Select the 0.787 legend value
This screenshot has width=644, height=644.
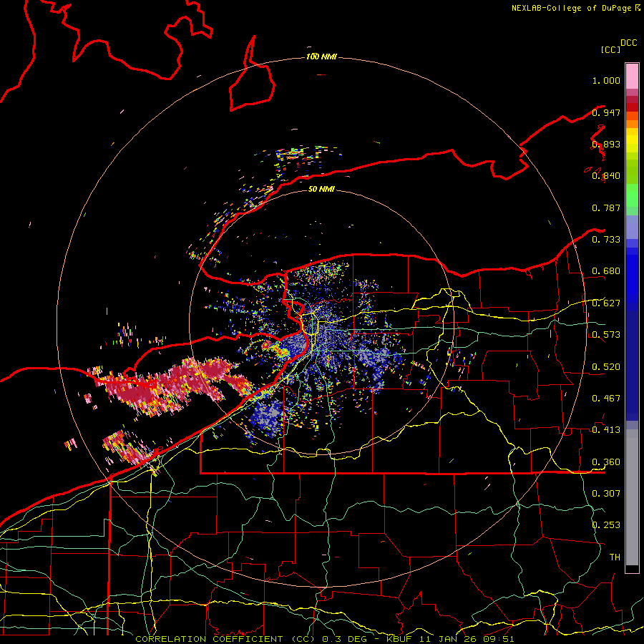pyautogui.click(x=606, y=208)
